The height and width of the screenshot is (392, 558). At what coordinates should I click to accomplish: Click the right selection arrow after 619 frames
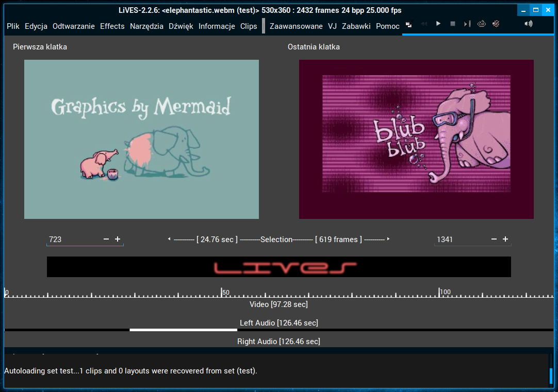pyautogui.click(x=388, y=239)
